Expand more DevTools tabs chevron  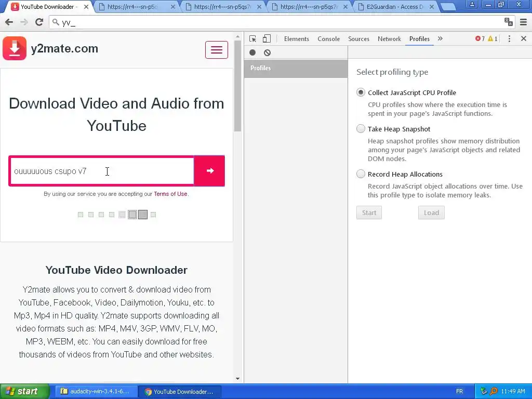point(440,38)
